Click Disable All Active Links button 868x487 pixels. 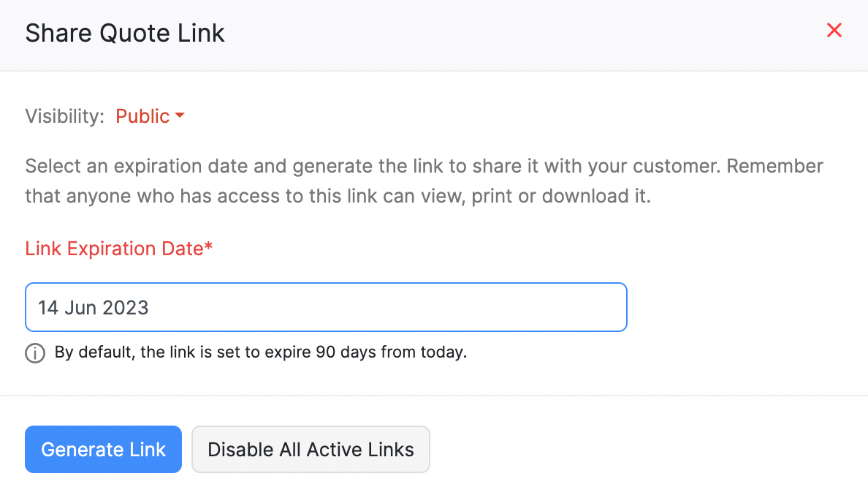tap(311, 450)
